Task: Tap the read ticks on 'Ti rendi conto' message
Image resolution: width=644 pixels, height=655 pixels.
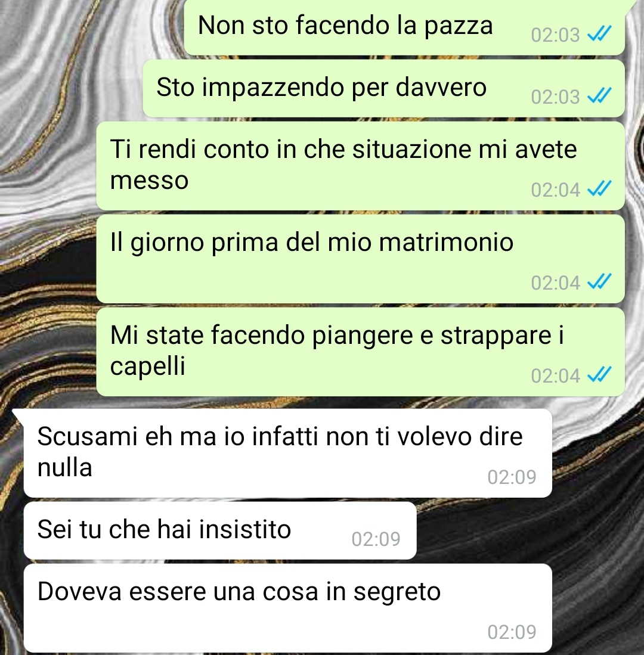Action: [x=599, y=190]
